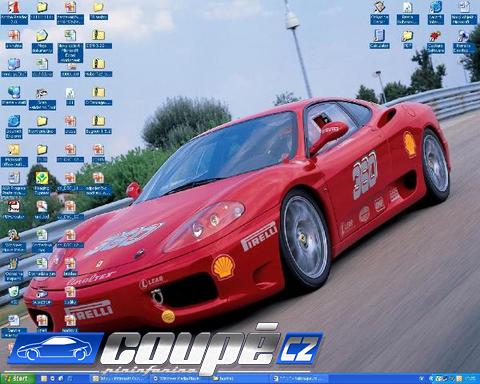Click first quick launch icon beside Start
This screenshot has width=480, height=384.
tap(44, 379)
